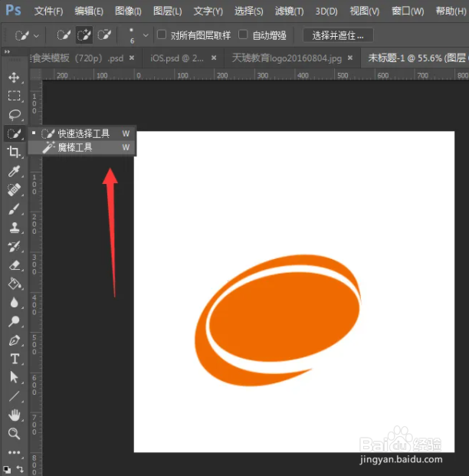Image resolution: width=469 pixels, height=476 pixels.
Task: Open the 文件(F) menu
Action: point(48,11)
